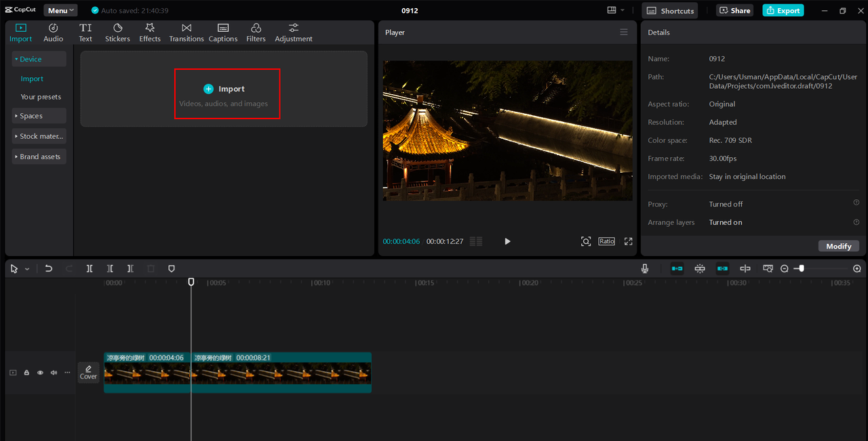Click the project title 0912
868x441 pixels.
pyautogui.click(x=410, y=11)
